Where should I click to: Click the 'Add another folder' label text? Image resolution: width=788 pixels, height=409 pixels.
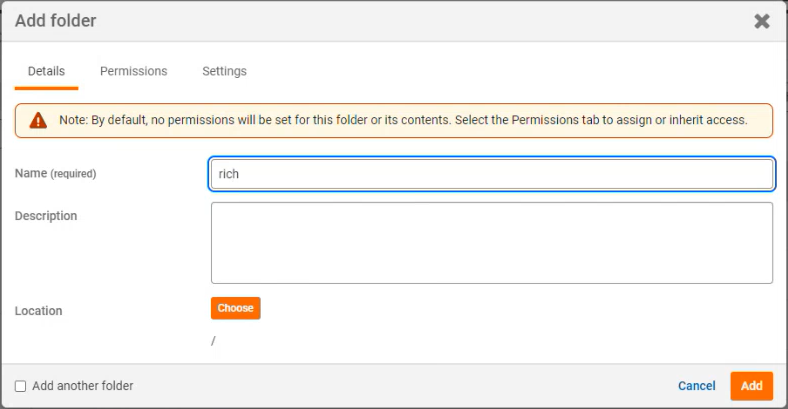82,386
